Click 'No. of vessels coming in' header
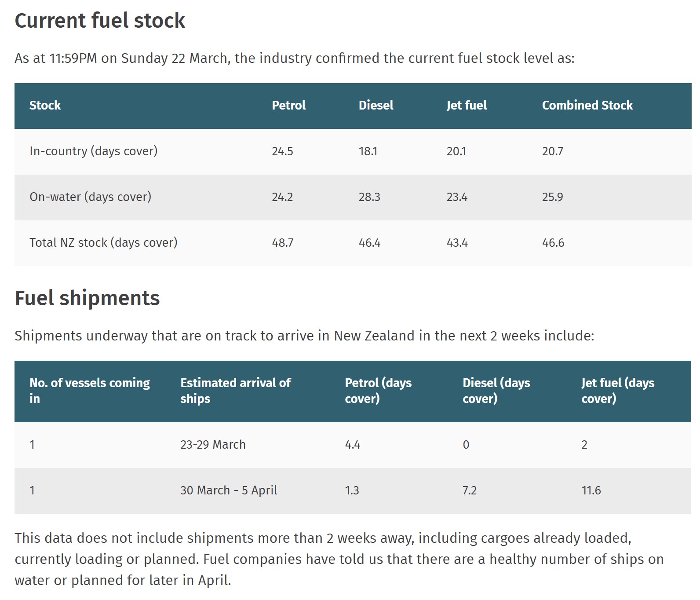The height and width of the screenshot is (600, 700). [89, 391]
